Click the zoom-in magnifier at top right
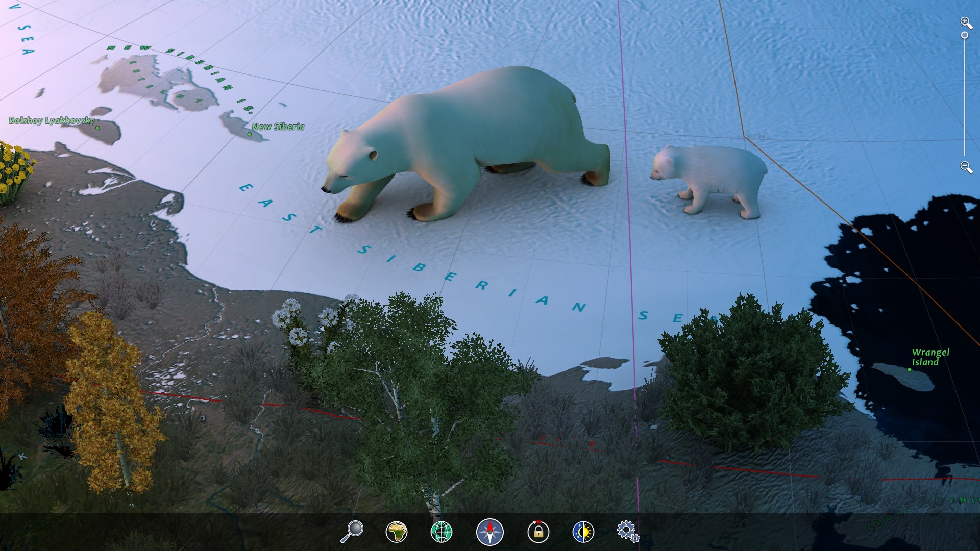Screen dimensions: 980x551 (x=964, y=22)
